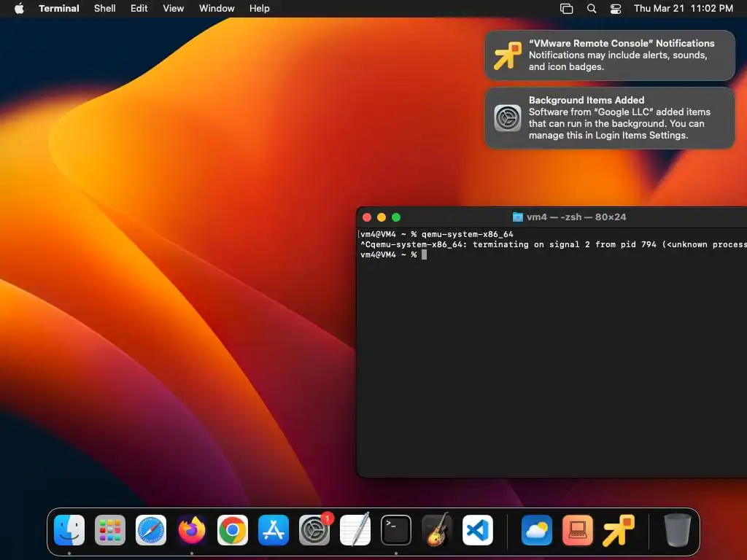Click the 'qemu-system-x86_64' command line text
The height and width of the screenshot is (560, 747).
(x=468, y=234)
